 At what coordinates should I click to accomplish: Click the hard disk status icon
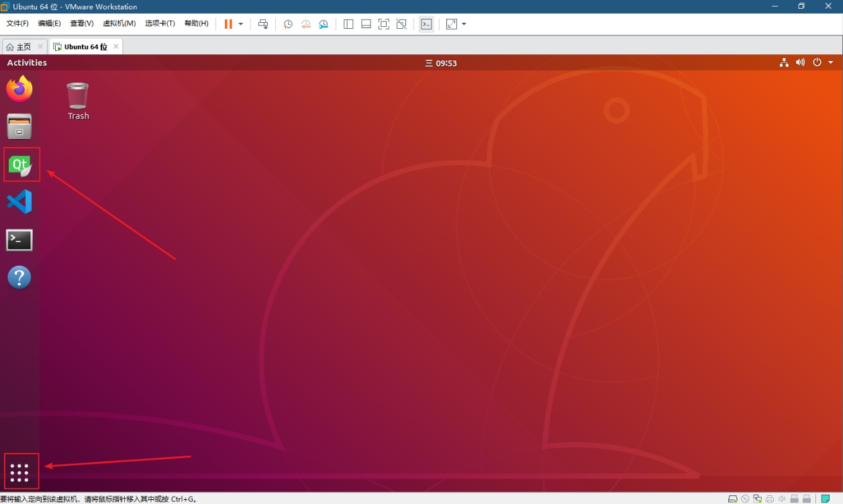(733, 499)
